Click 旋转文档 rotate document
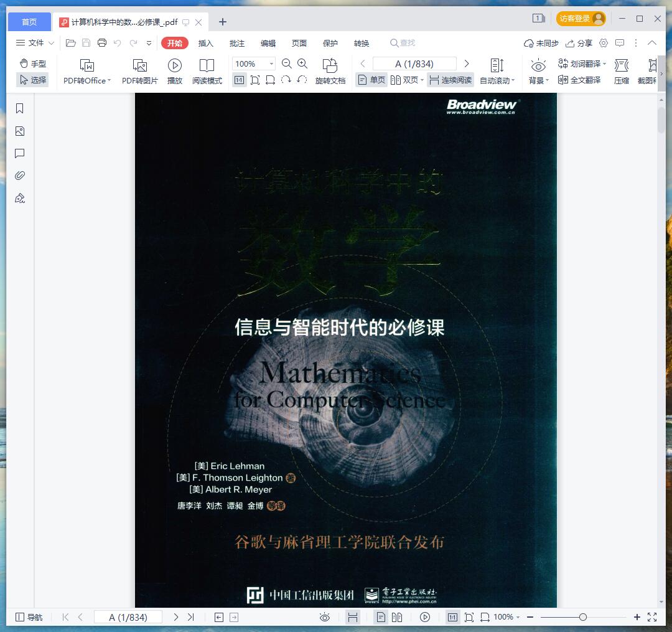The image size is (672, 632). tap(330, 72)
